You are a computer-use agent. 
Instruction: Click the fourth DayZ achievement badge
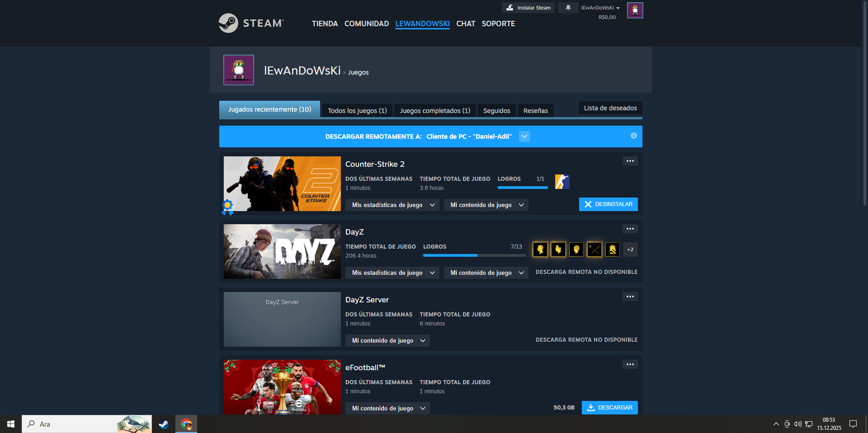pyautogui.click(x=594, y=249)
